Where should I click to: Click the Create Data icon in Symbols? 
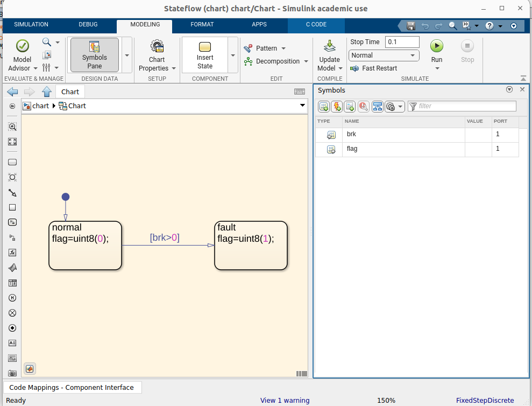coord(324,107)
